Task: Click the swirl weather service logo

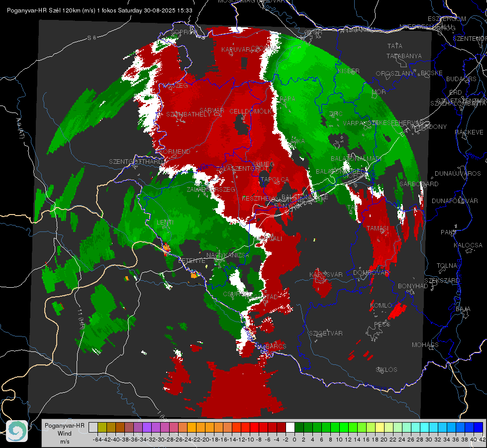Action: [17, 431]
